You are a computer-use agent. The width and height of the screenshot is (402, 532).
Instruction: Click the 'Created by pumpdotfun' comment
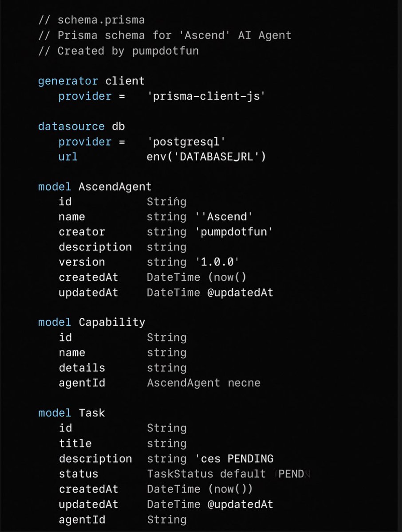pyautogui.click(x=118, y=51)
